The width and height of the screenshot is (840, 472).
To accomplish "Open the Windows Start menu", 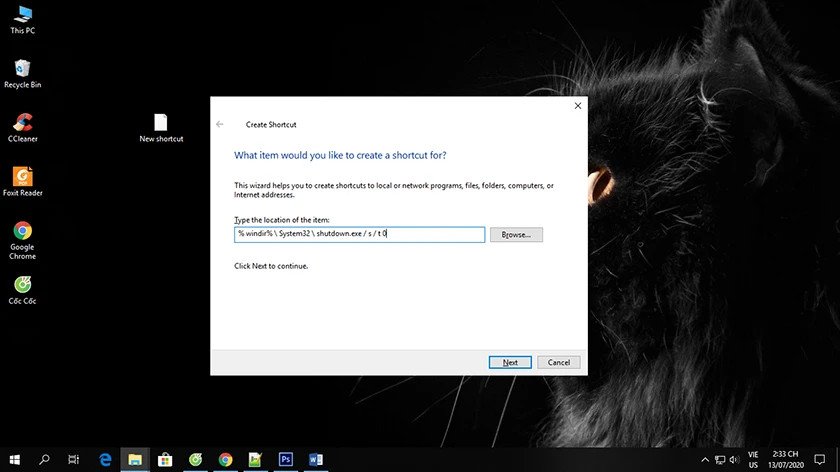I will [14, 459].
